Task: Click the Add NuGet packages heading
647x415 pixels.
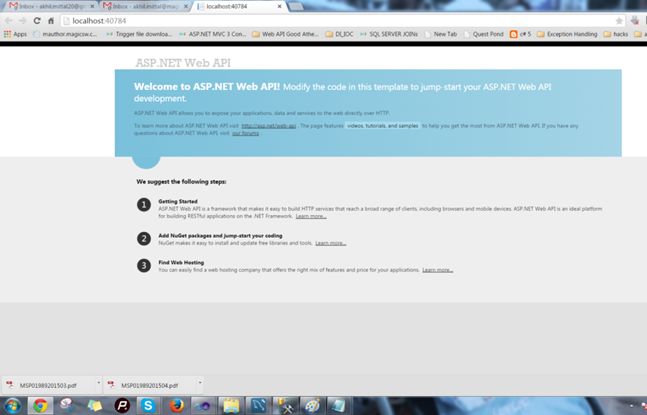Action: coord(220,236)
